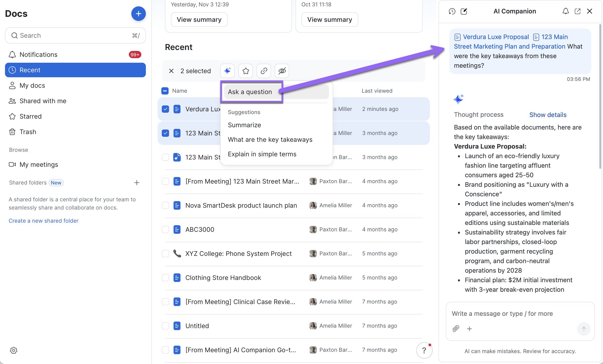The width and height of the screenshot is (603, 364).
Task: Open AI Companion chat history
Action: click(x=452, y=11)
